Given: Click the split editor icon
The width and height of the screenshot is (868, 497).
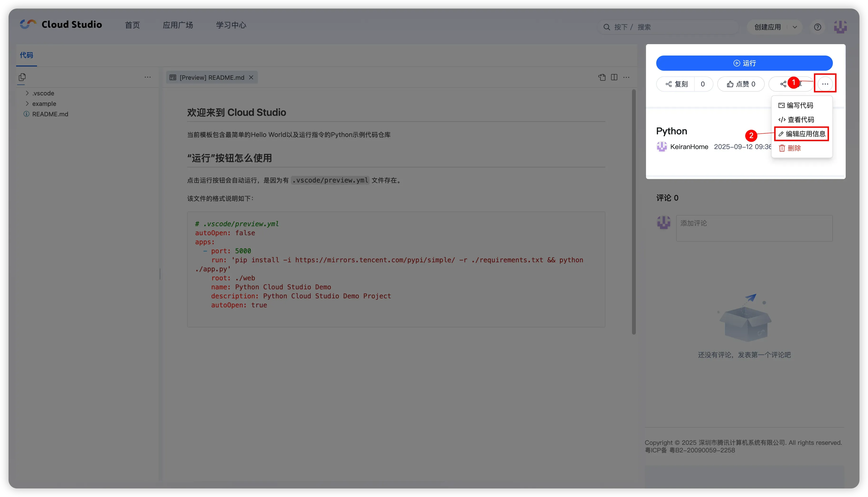Looking at the screenshot, I should point(614,77).
